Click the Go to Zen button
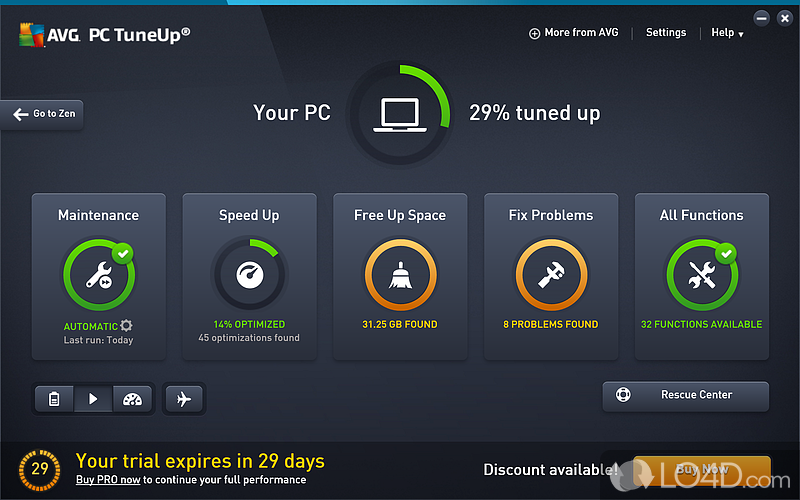 pyautogui.click(x=42, y=114)
